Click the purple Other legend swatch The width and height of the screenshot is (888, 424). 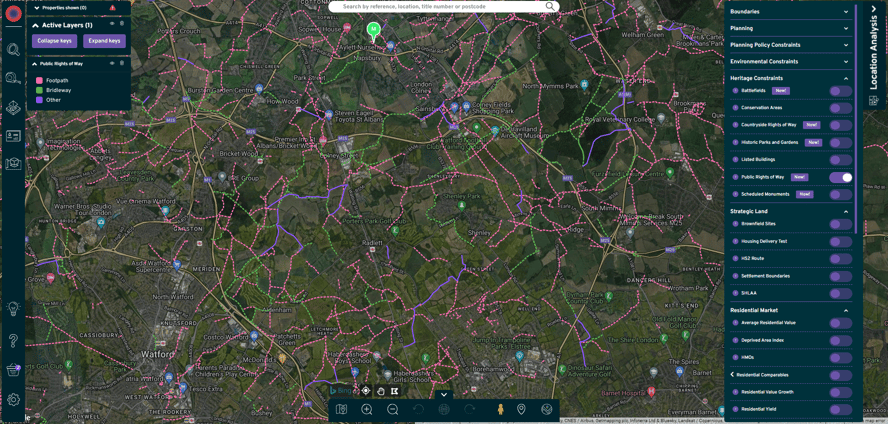[40, 100]
